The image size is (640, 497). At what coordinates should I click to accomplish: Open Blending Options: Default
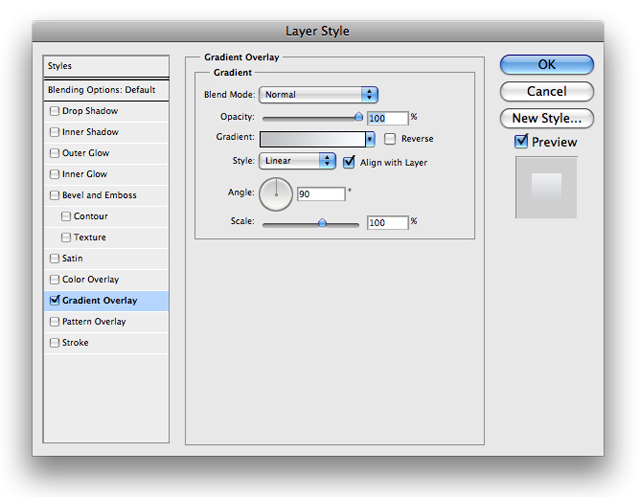tap(106, 90)
